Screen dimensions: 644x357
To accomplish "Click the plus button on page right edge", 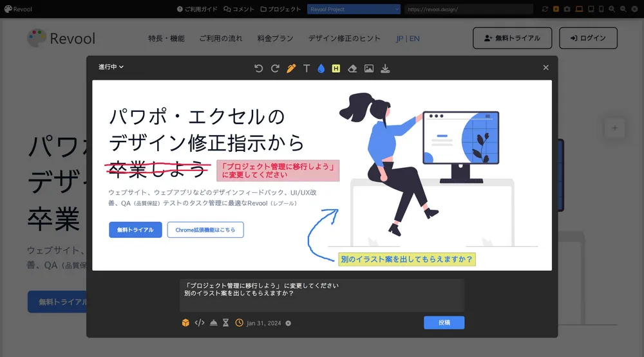I will click(x=614, y=128).
